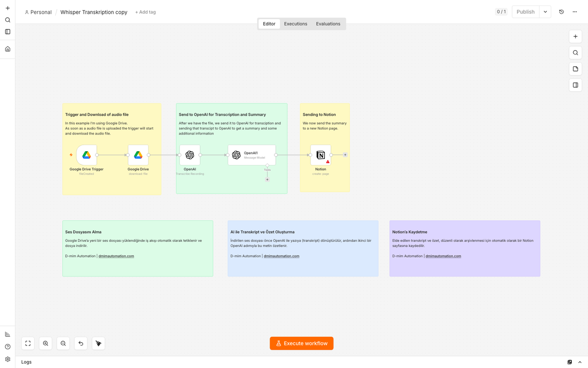The width and height of the screenshot is (588, 368).
Task: Switch to the Executions tab
Action: pyautogui.click(x=295, y=24)
